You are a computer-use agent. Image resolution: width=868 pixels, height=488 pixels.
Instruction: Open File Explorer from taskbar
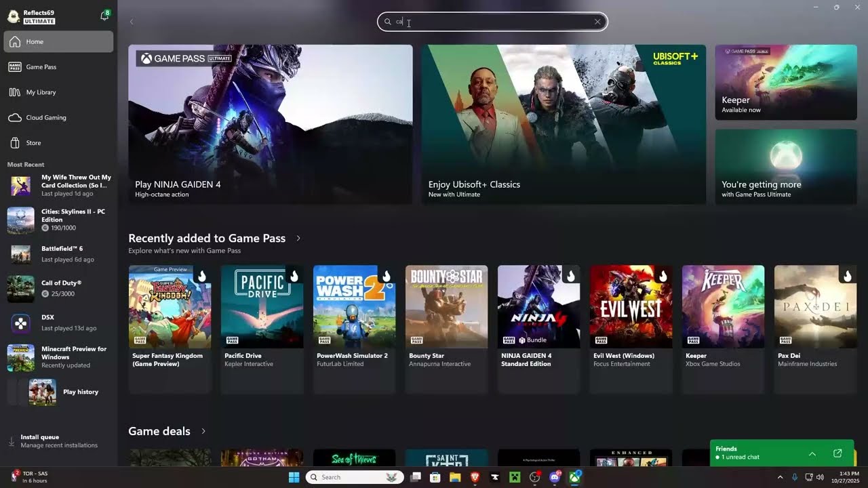coord(455,477)
